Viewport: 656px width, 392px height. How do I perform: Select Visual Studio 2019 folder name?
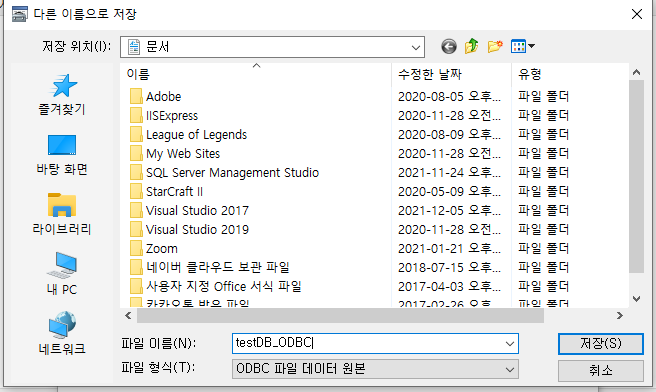point(197,229)
